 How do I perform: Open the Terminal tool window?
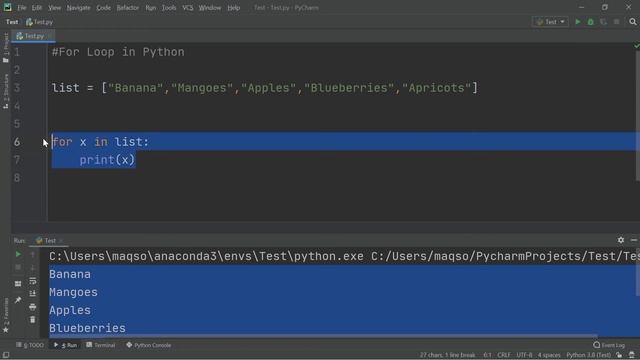click(100, 345)
